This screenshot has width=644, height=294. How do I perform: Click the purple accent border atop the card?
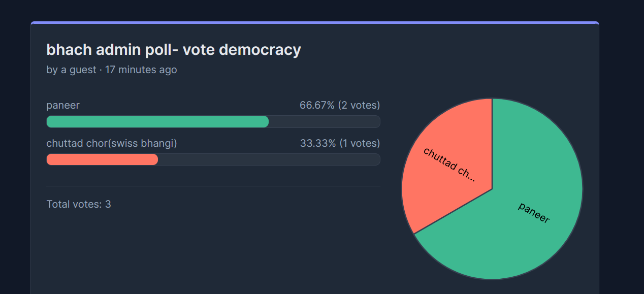pos(315,23)
